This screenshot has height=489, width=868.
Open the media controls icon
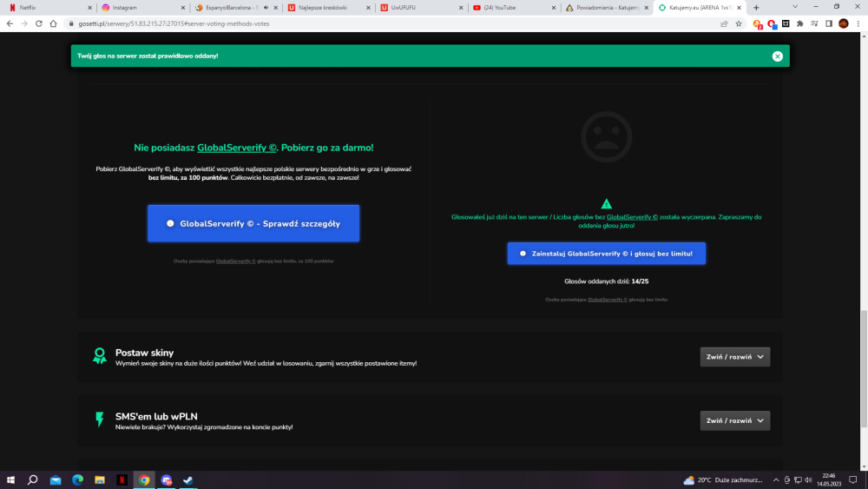click(x=814, y=23)
